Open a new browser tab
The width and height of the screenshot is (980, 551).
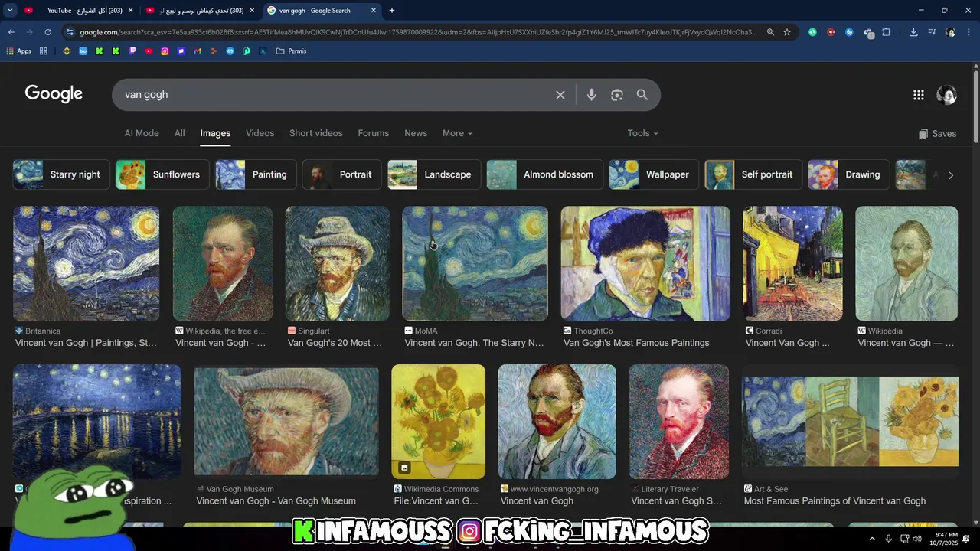[x=392, y=11]
